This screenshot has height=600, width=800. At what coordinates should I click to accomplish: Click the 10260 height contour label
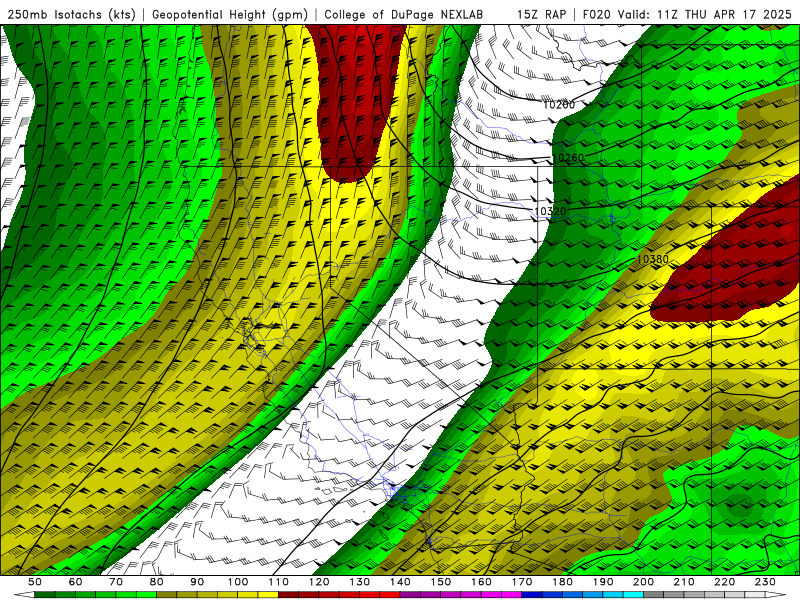(x=568, y=158)
